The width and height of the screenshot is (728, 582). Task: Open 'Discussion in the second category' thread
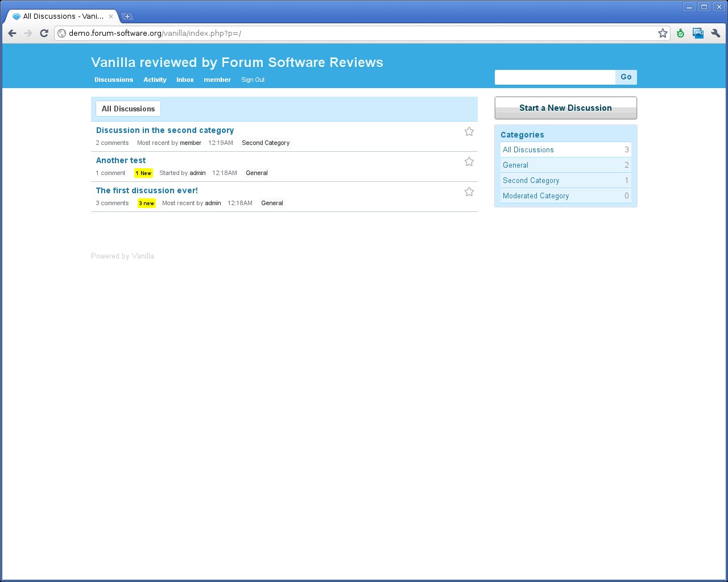pyautogui.click(x=165, y=130)
